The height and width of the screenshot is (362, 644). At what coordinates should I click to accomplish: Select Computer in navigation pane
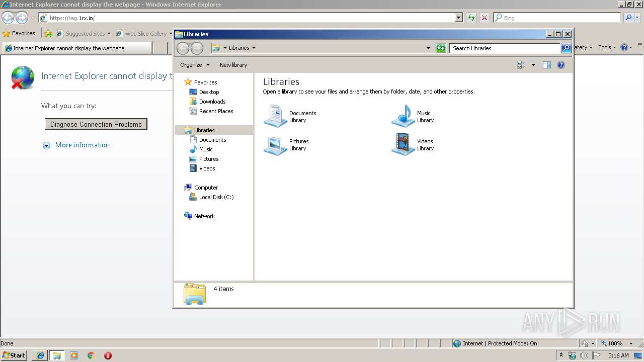(x=206, y=188)
